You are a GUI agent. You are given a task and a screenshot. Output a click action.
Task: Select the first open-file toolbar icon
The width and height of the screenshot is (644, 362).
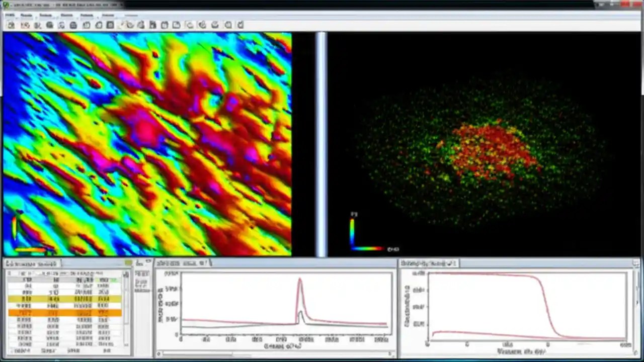coord(11,25)
